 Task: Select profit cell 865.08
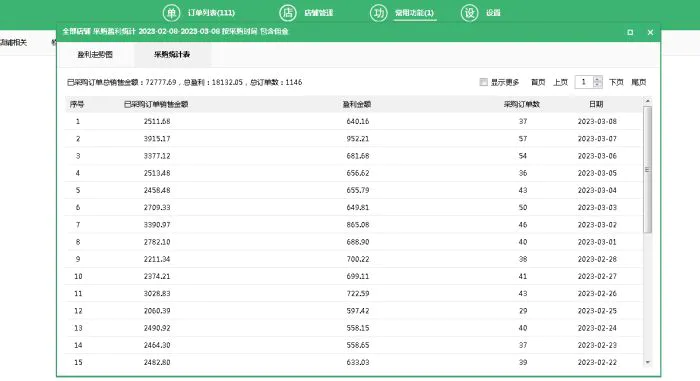coord(358,225)
